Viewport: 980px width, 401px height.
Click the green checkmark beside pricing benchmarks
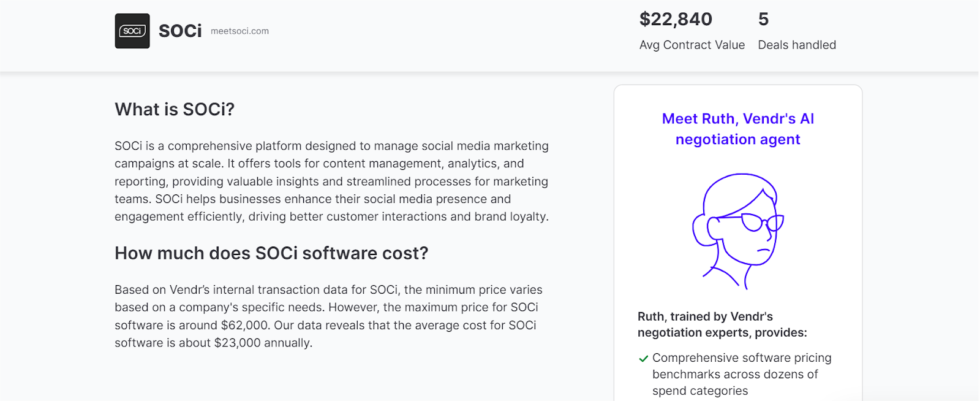click(x=644, y=359)
